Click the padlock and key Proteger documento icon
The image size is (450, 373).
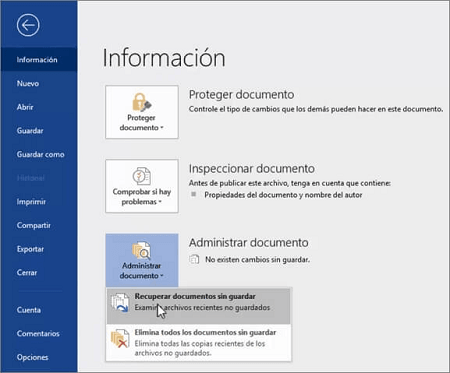[x=142, y=102]
